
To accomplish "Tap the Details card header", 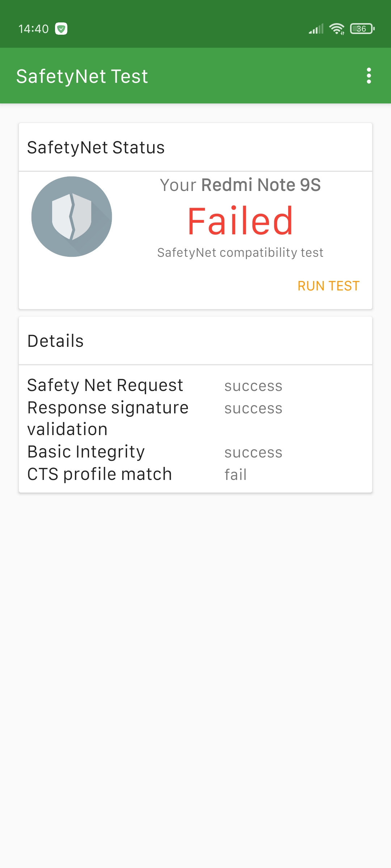I will (x=195, y=341).
